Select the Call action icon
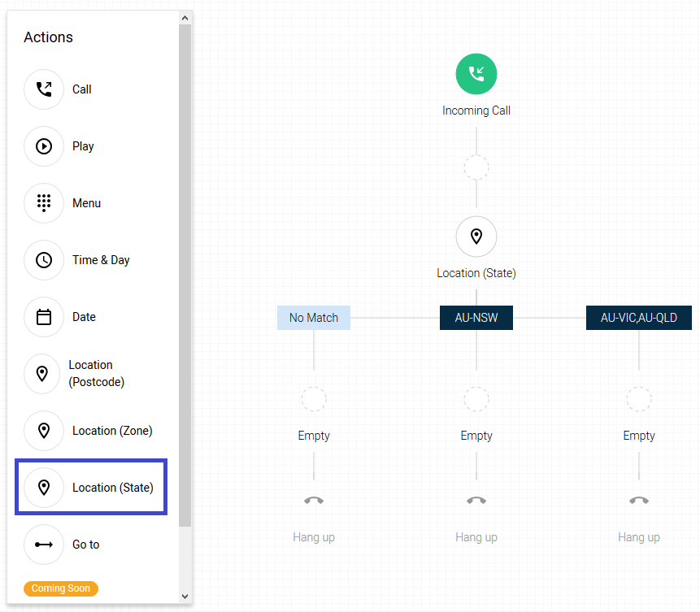 [x=44, y=89]
